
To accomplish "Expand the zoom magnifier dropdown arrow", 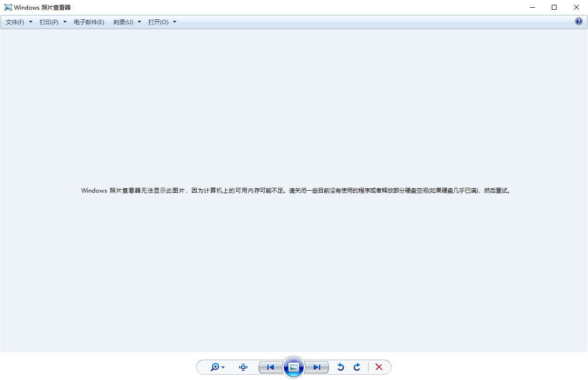I will (223, 368).
